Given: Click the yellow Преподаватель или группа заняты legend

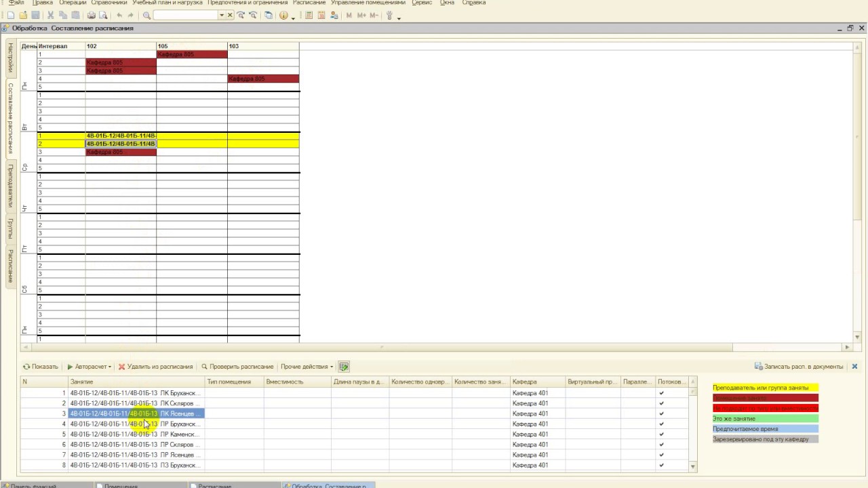Looking at the screenshot, I should click(765, 388).
